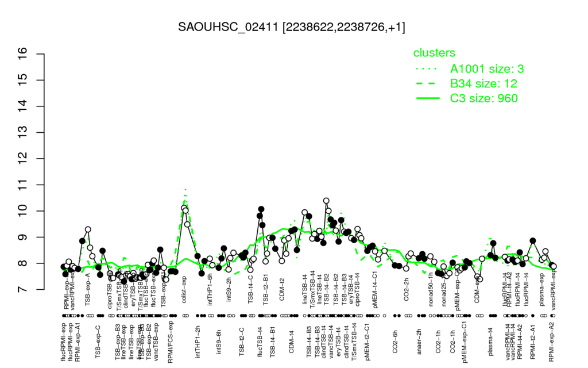The width and height of the screenshot is (588, 368).
Task: Click y-axis tick label 7
Action: [23, 290]
